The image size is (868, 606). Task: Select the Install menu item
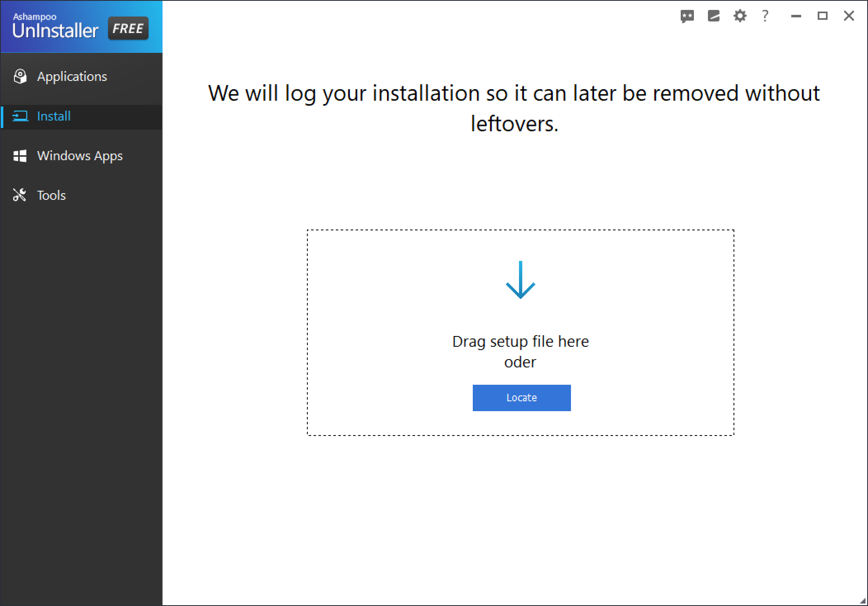tap(81, 117)
